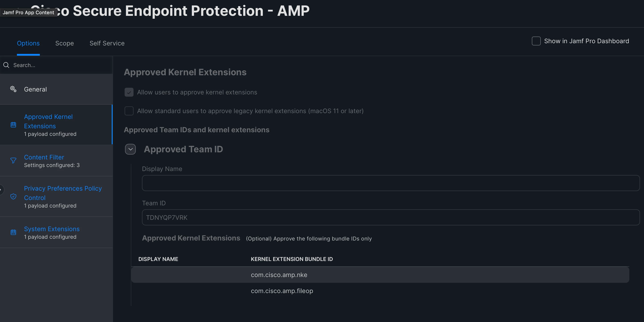Open the Self Service tab

(x=107, y=43)
